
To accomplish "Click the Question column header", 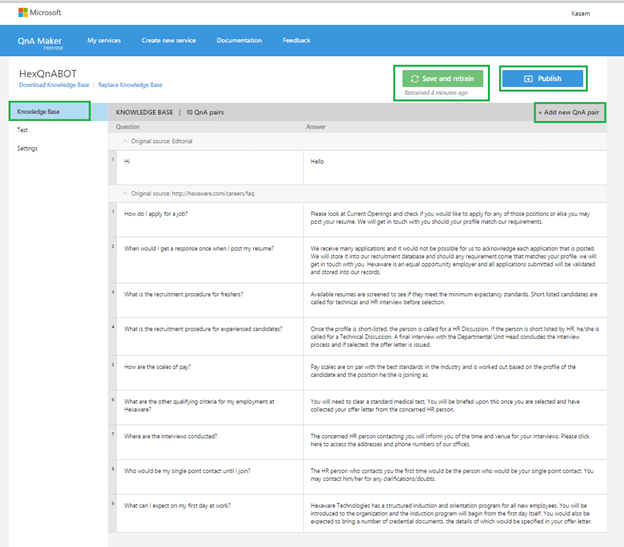I will click(128, 127).
